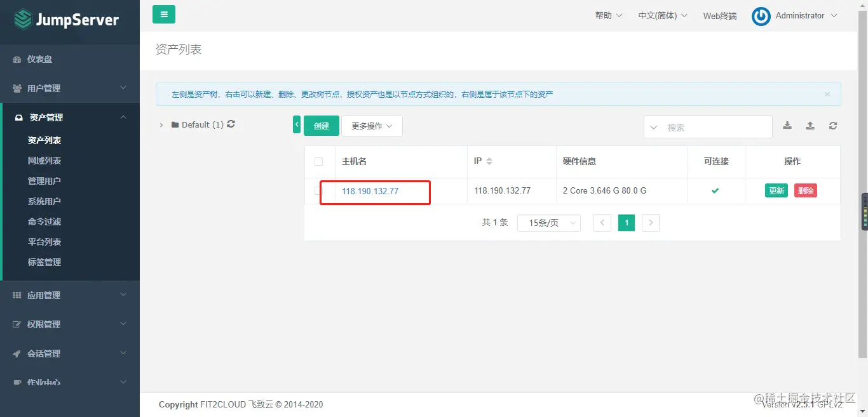The width and height of the screenshot is (868, 417).
Task: Click the green connectable checkmark
Action: click(x=715, y=190)
